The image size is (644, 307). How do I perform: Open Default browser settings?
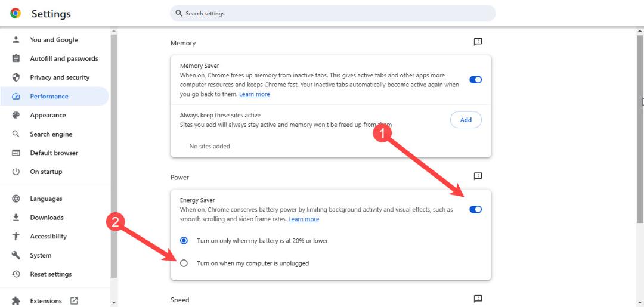tap(54, 153)
